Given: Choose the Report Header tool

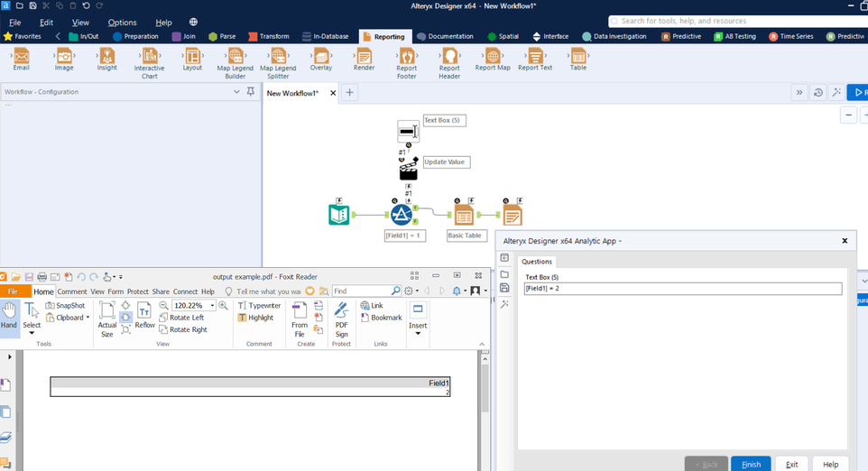Looking at the screenshot, I should pyautogui.click(x=449, y=63).
